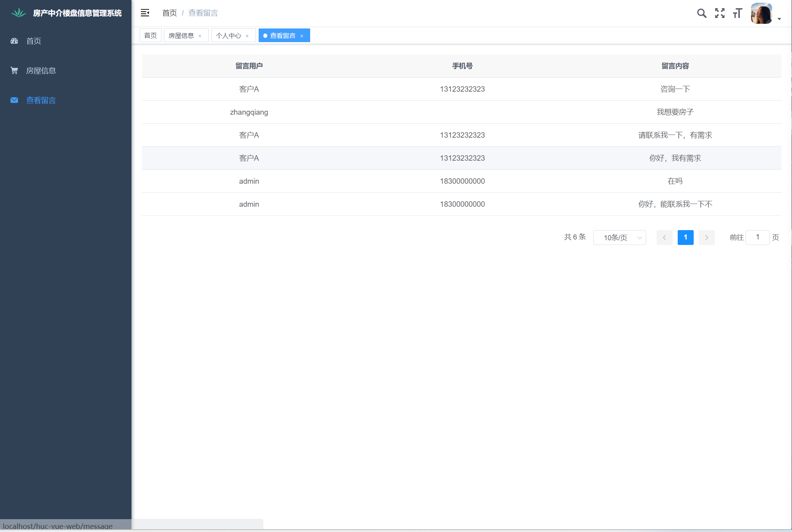Open the header search icon
Screen dimensions: 792x532
pyautogui.click(x=701, y=13)
